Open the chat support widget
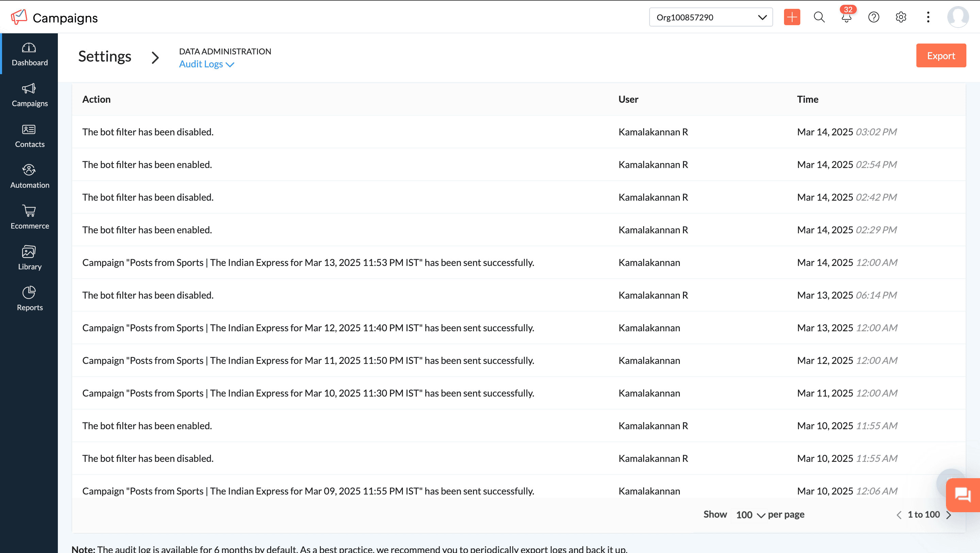 tap(963, 495)
